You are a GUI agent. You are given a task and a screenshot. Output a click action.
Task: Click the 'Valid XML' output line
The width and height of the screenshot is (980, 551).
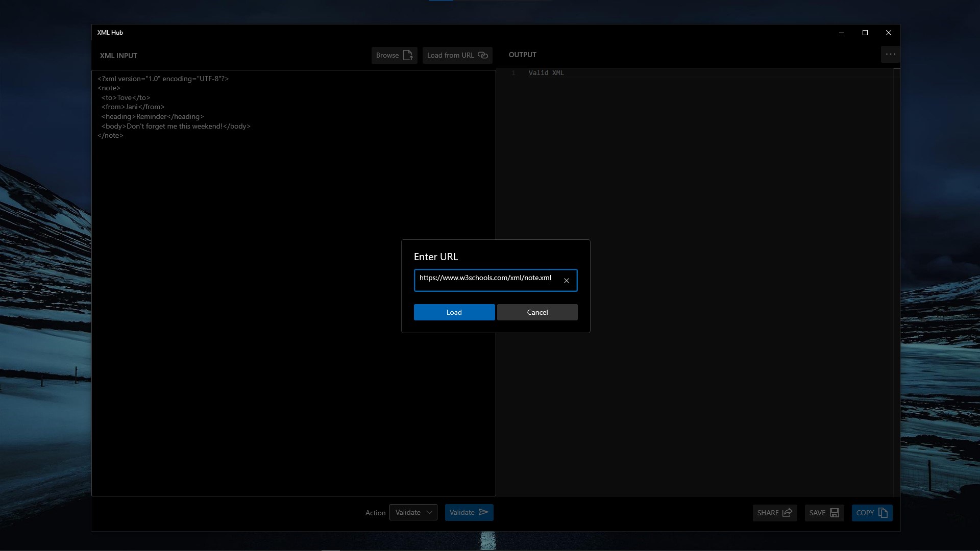(x=546, y=73)
